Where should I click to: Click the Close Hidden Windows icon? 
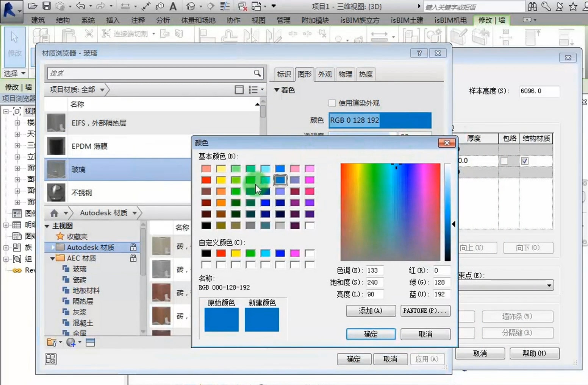pyautogui.click(x=242, y=6)
